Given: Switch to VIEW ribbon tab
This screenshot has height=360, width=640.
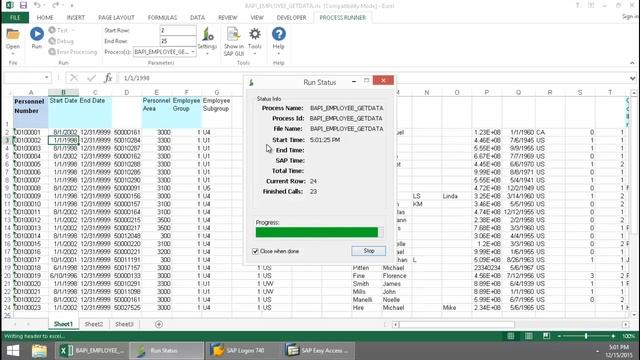Looking at the screenshot, I should point(257,18).
